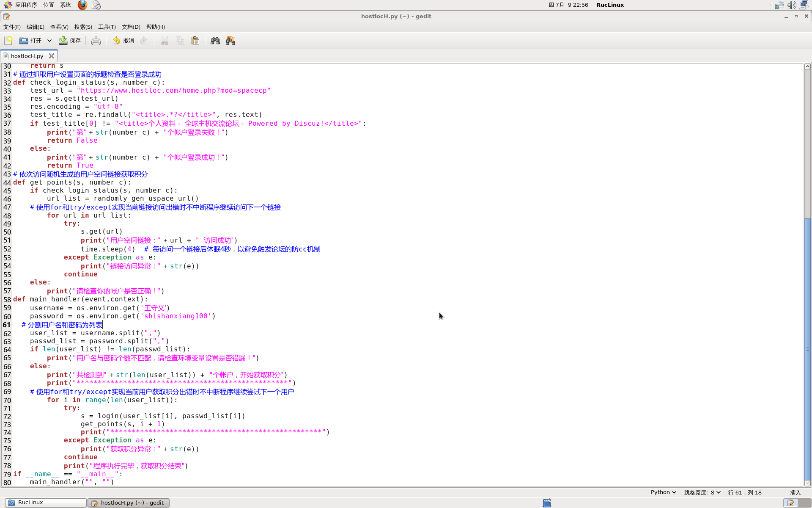This screenshot has width=812, height=508.
Task: Click 'shishanxiang100' string on line 60
Action: pyautogui.click(x=176, y=316)
